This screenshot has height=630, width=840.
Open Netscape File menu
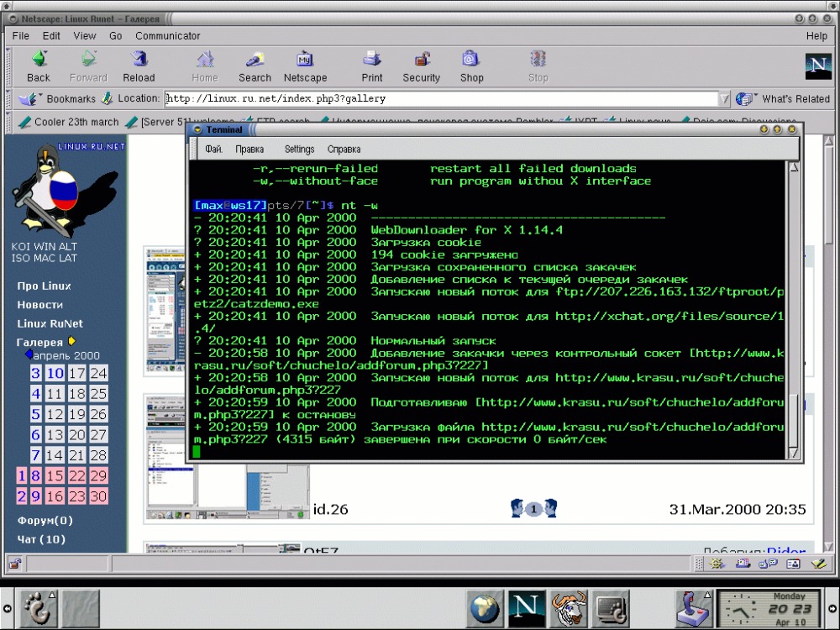click(20, 36)
